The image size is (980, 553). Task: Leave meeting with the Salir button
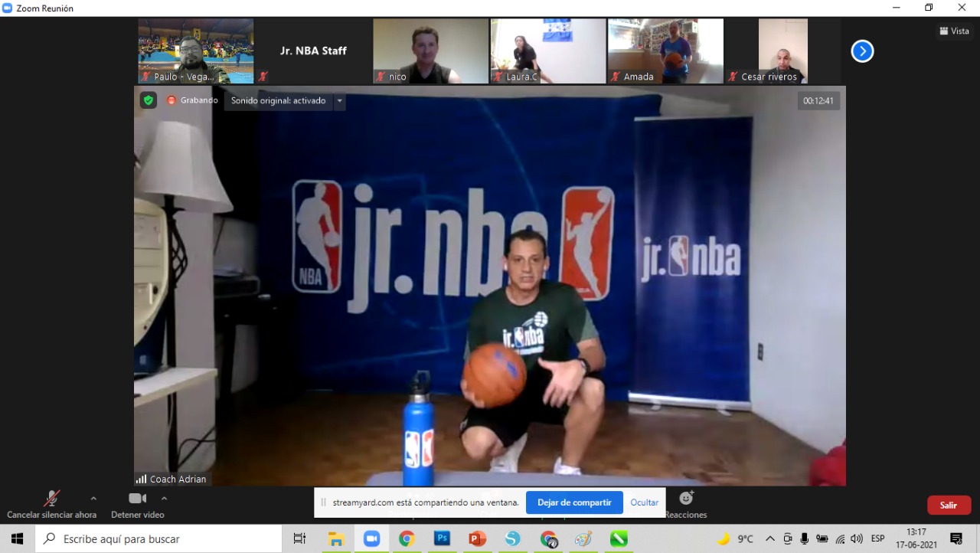point(949,505)
